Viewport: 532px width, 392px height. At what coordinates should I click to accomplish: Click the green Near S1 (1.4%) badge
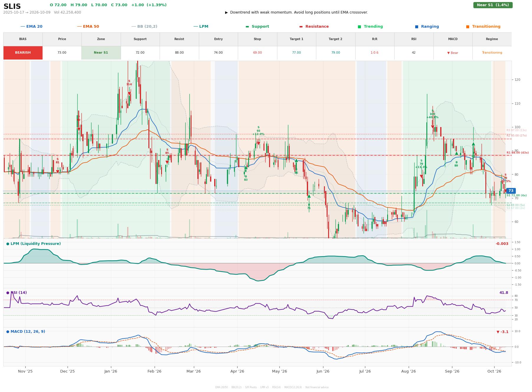coord(493,5)
